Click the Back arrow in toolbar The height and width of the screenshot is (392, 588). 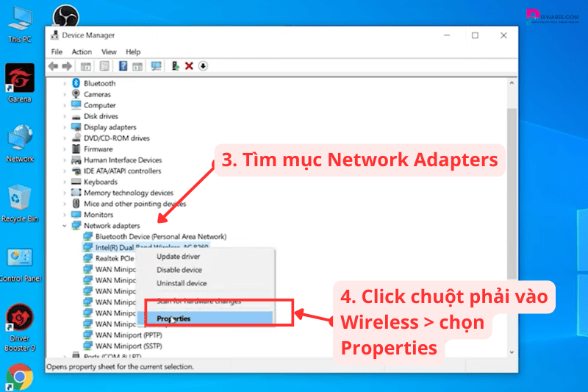click(53, 66)
